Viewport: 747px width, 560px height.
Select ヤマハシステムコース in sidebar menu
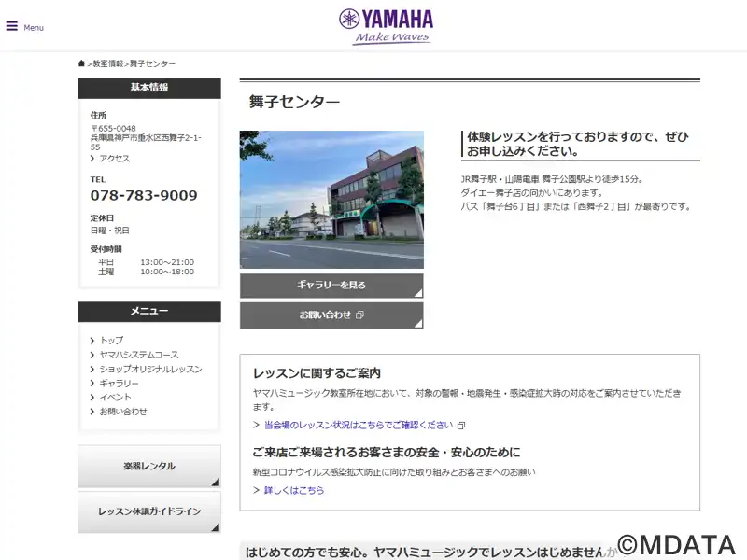point(139,355)
